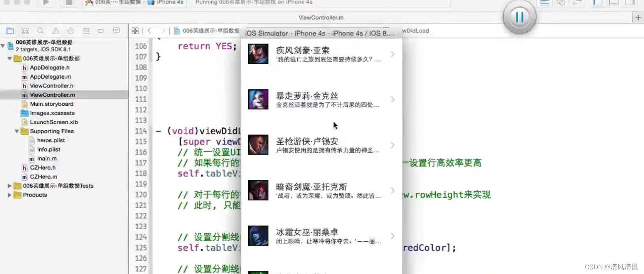
Task: Select AppDelegate.m in navigator
Action: tap(50, 77)
